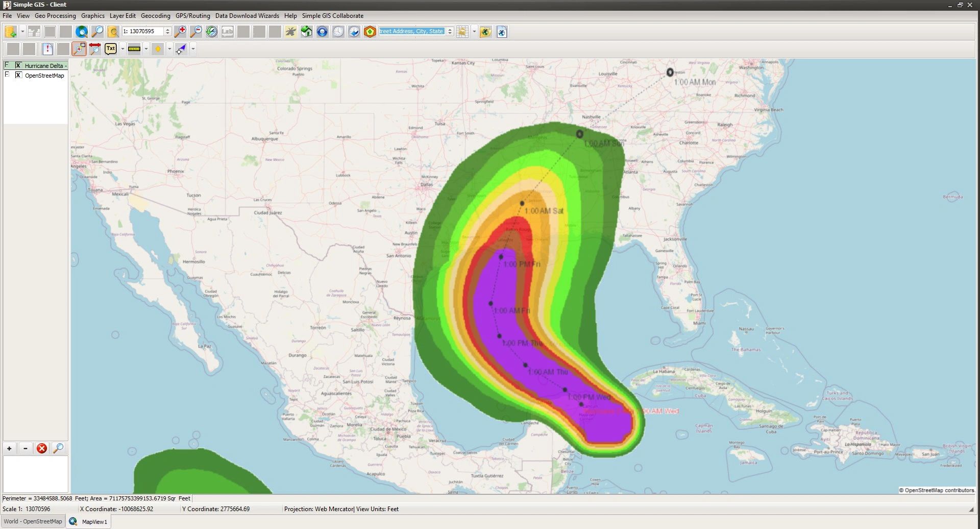Viewport: 980px width, 529px height.
Task: Select the Txt label tool
Action: point(110,49)
